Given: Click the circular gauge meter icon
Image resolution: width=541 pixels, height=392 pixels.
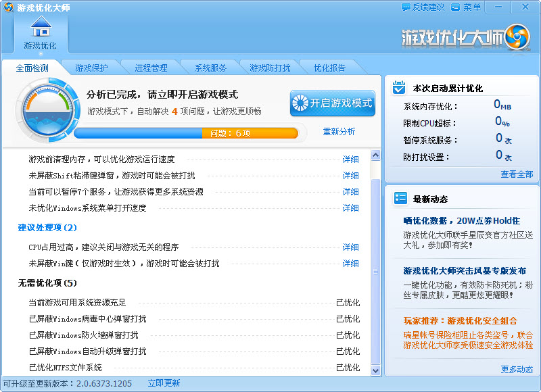Looking at the screenshot, I should (44, 109).
